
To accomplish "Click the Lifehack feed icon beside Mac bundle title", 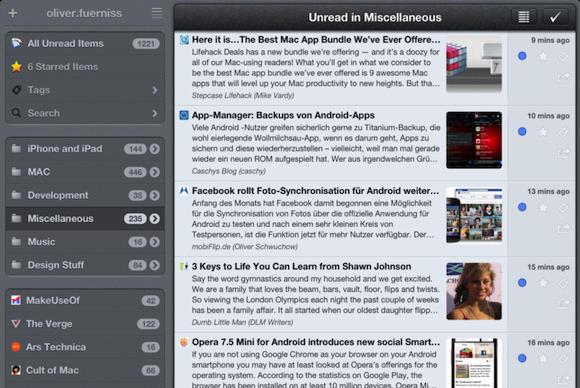I will point(184,40).
